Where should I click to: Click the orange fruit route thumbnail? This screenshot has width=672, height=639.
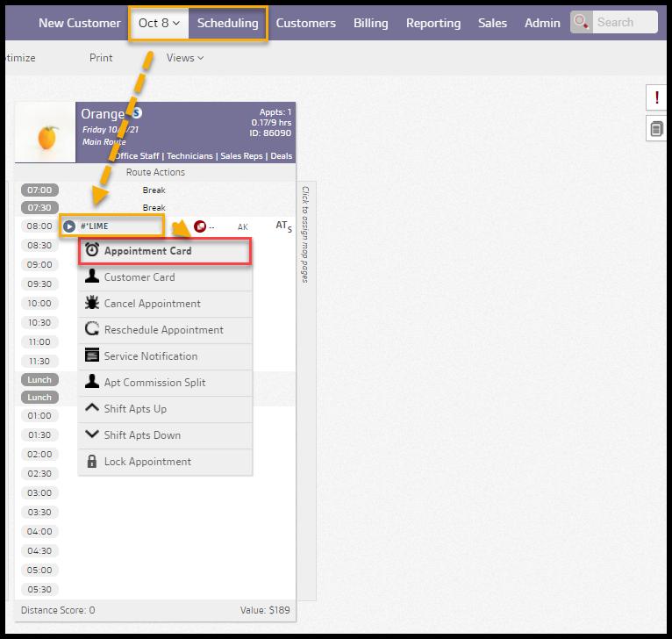pyautogui.click(x=46, y=133)
